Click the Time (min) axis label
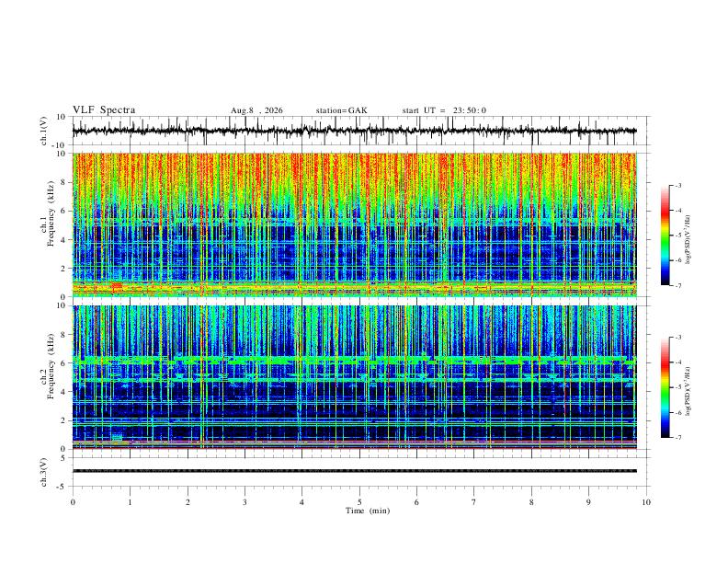Image resolution: width=728 pixels, height=563 pixels. (x=368, y=511)
